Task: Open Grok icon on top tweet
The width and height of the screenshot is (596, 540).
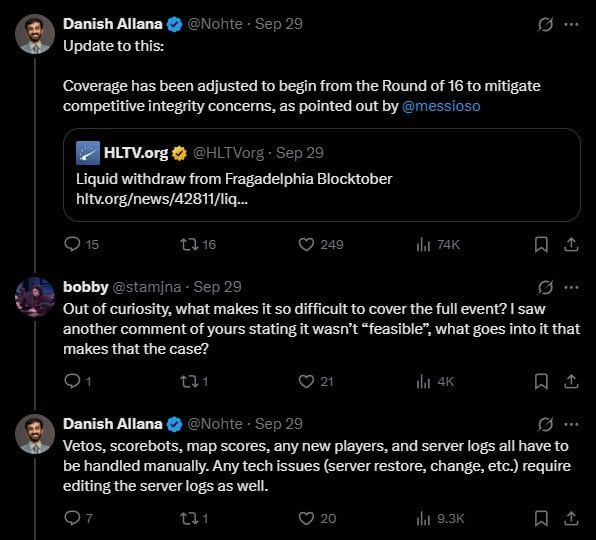Action: click(545, 25)
